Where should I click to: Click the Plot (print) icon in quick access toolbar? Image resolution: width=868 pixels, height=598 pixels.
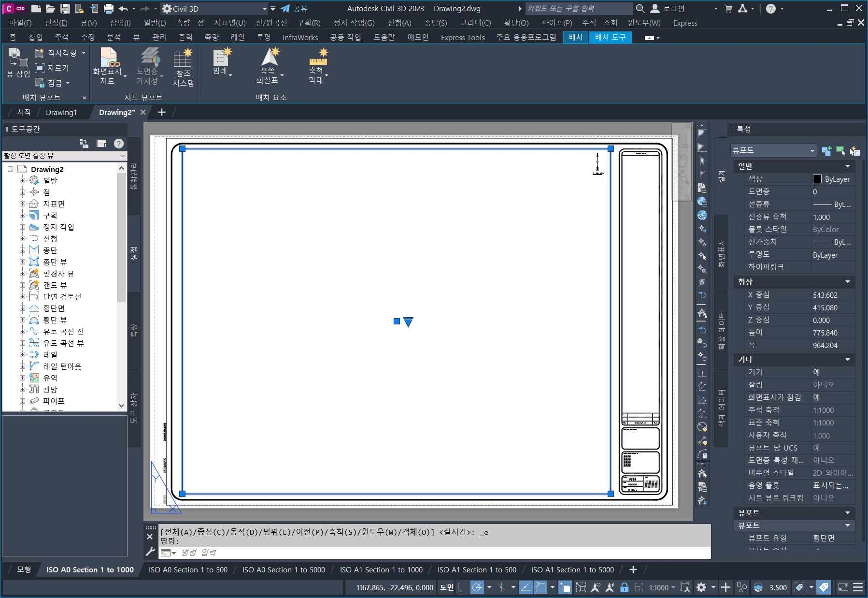tap(109, 9)
